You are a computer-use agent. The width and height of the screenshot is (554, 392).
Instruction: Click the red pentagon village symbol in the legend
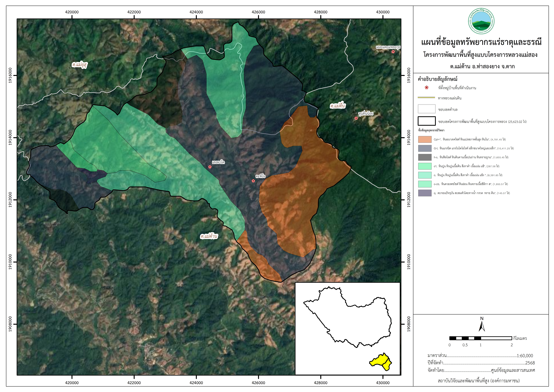[427, 88]
